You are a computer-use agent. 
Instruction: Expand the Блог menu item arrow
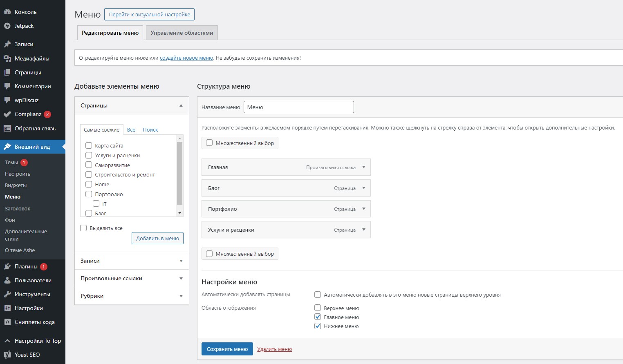click(364, 188)
